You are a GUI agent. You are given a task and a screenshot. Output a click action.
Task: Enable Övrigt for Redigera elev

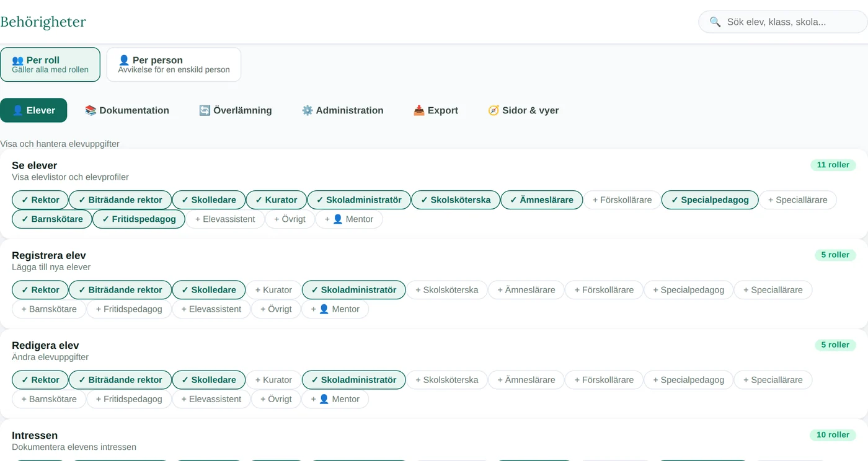pos(276,399)
